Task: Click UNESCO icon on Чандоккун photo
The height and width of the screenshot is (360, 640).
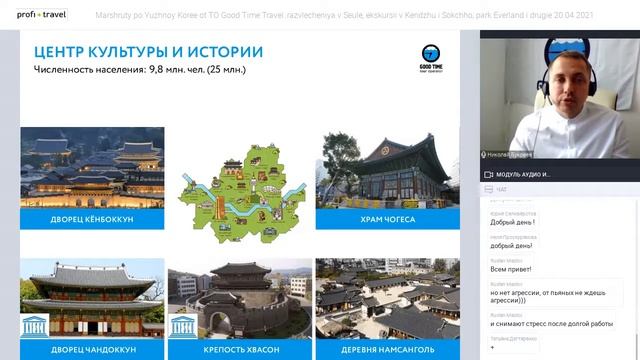Action: 35,326
